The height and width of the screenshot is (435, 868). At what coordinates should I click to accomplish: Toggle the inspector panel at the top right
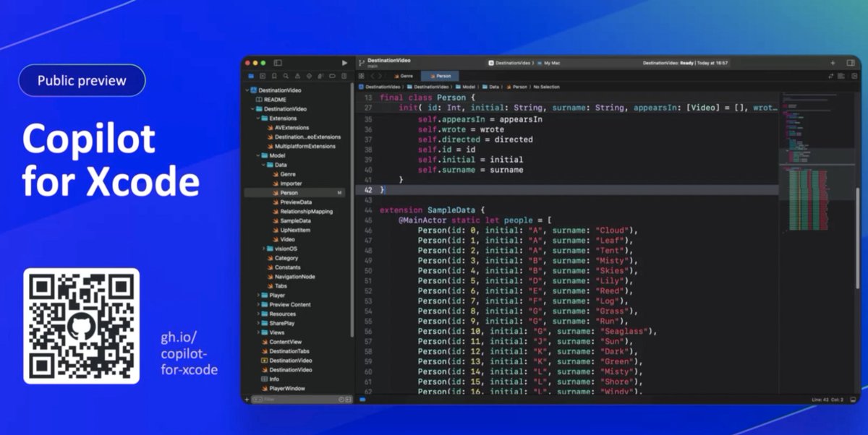[851, 63]
